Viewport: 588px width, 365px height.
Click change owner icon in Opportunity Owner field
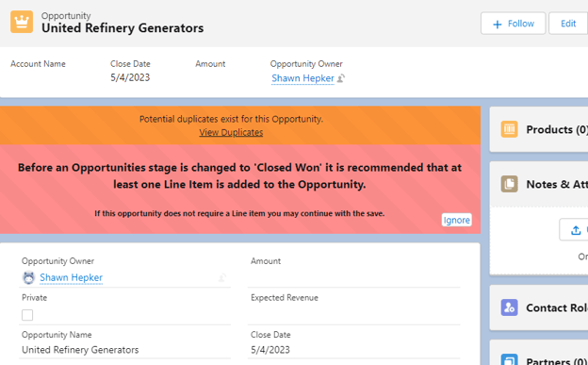click(222, 278)
